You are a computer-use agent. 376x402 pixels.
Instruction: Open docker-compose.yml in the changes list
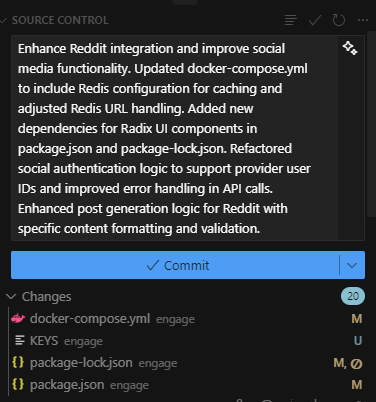90,319
